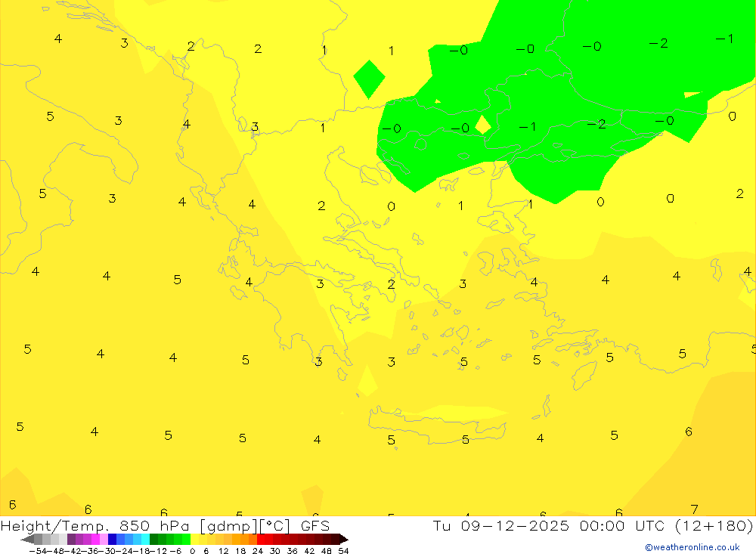Click the 12 label on the temperature scale
This screenshot has width=756, height=554.
(223, 551)
